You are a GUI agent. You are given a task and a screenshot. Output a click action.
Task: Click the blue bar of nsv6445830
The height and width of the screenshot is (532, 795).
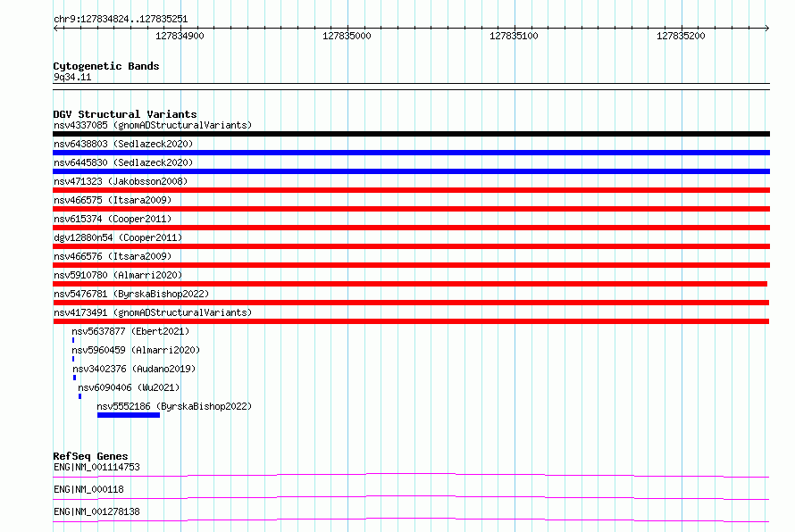[411, 171]
